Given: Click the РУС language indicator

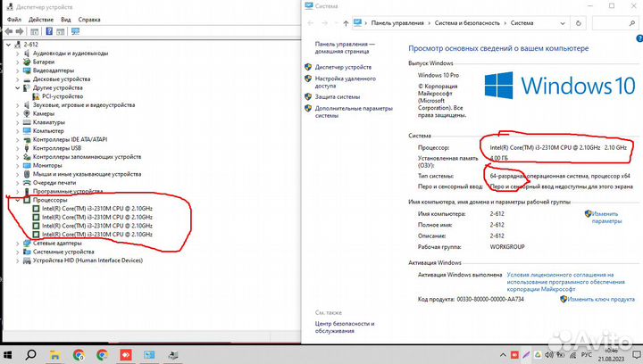Looking at the screenshot, I should (587, 355).
